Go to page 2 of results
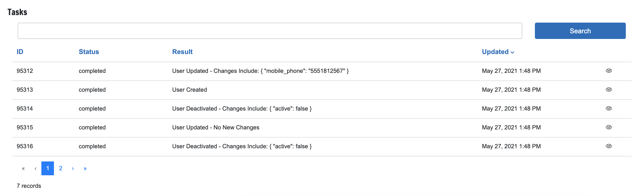The width and height of the screenshot is (644, 196). click(x=61, y=168)
